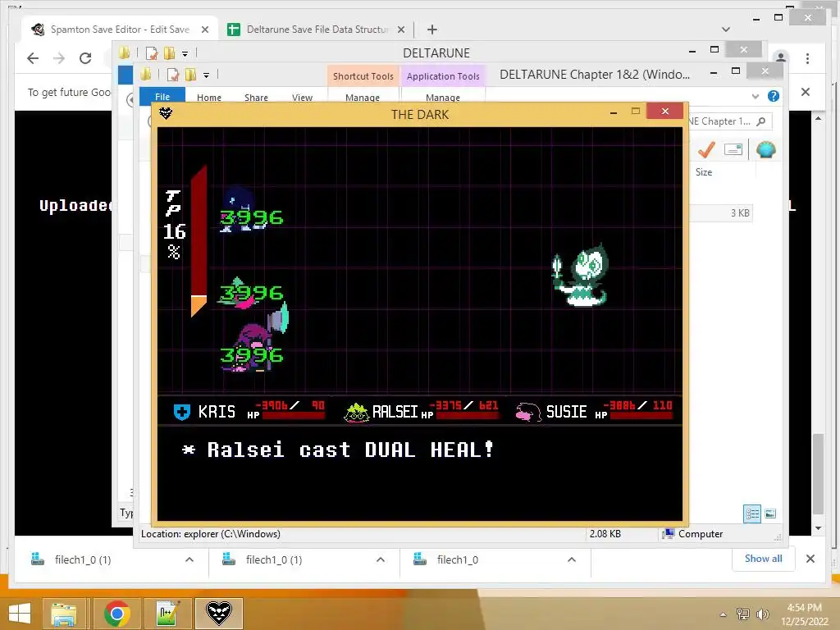
Task: Close the Deltarune Save File Data tab
Action: [400, 30]
